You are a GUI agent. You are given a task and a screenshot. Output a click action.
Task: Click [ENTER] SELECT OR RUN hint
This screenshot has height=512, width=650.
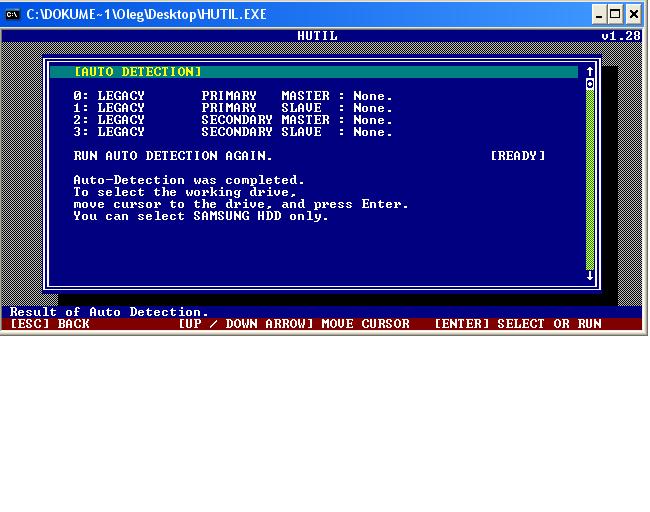click(x=518, y=324)
